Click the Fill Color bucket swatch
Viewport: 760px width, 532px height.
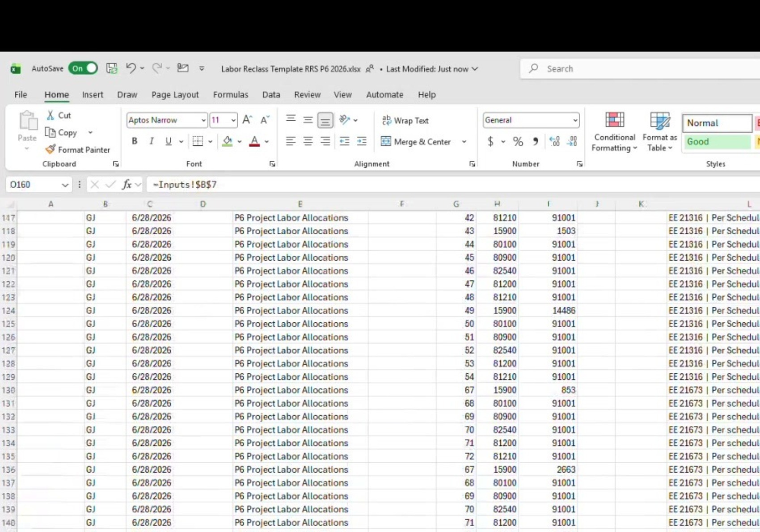point(227,141)
